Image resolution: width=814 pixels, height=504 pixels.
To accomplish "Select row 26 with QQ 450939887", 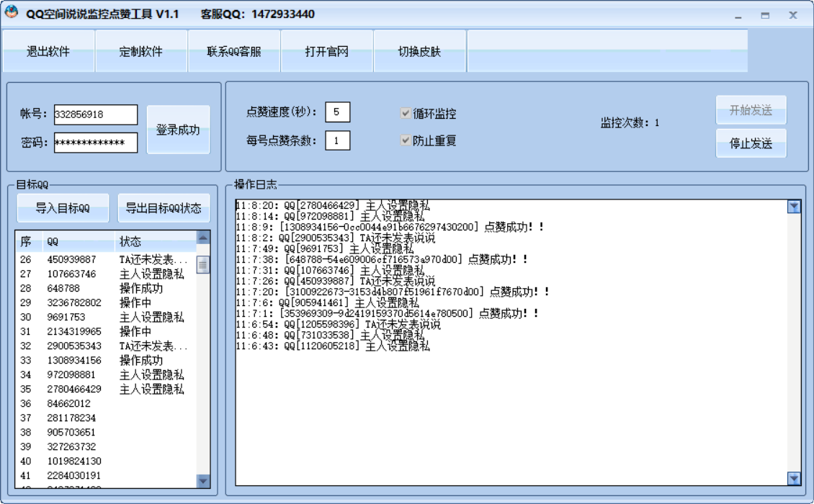I will coord(106,259).
